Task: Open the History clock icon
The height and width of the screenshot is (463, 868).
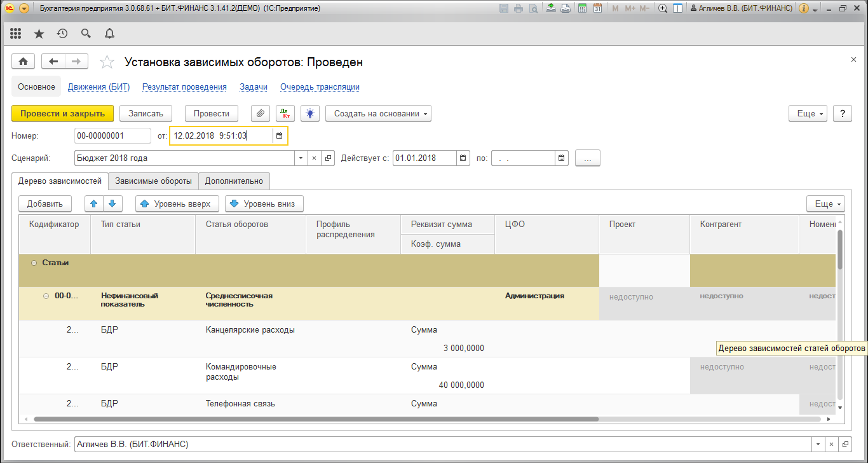Action: [x=62, y=33]
